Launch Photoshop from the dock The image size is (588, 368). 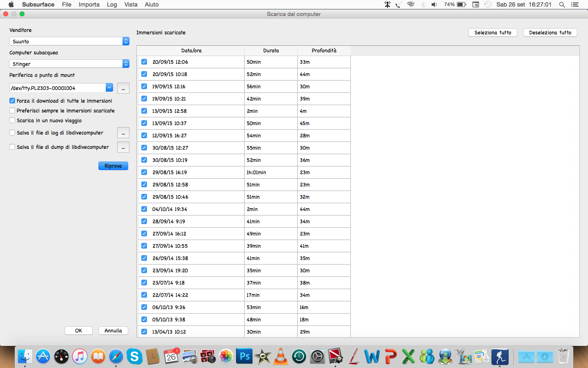click(x=245, y=357)
